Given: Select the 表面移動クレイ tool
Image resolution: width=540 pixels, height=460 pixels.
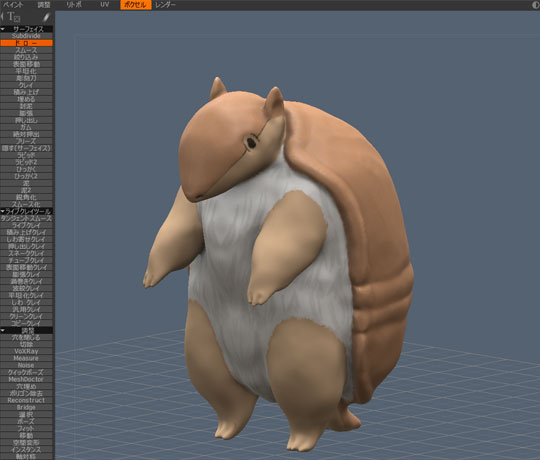Looking at the screenshot, I should click(x=27, y=267).
